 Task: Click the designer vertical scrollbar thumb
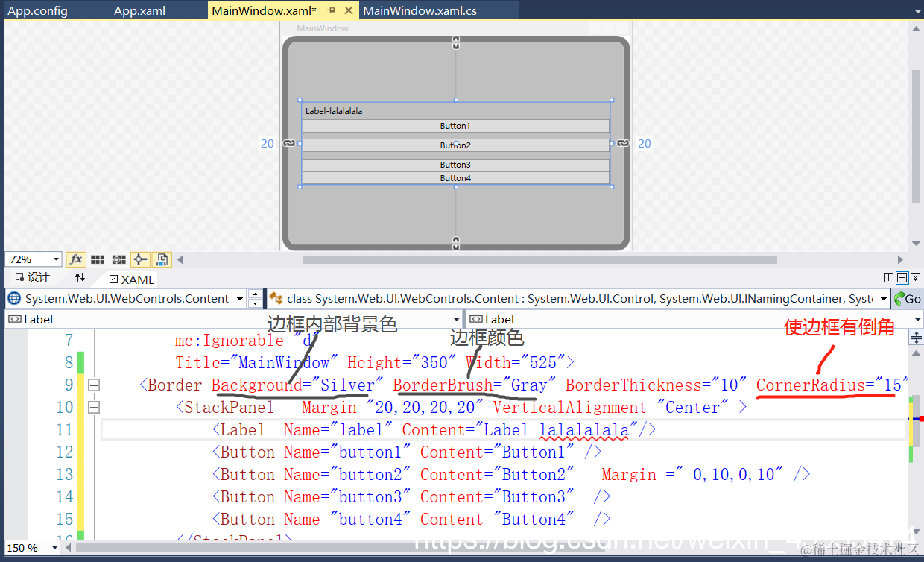[x=917, y=136]
